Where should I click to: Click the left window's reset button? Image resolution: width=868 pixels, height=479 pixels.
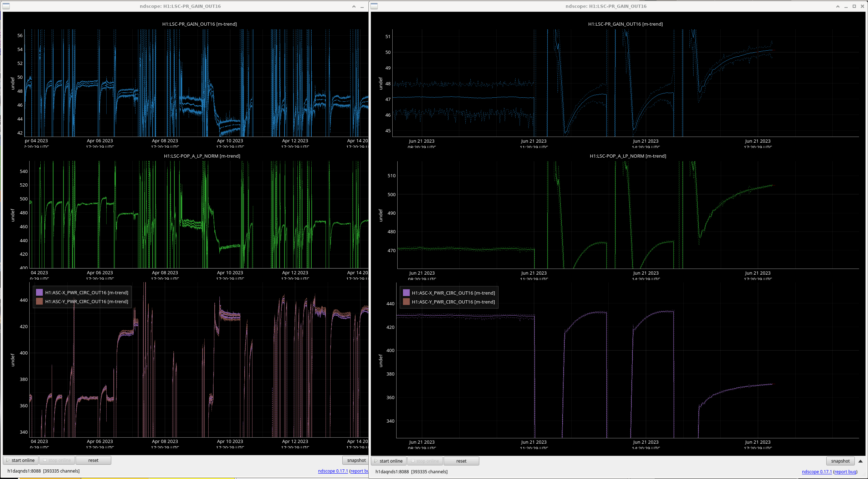point(93,460)
